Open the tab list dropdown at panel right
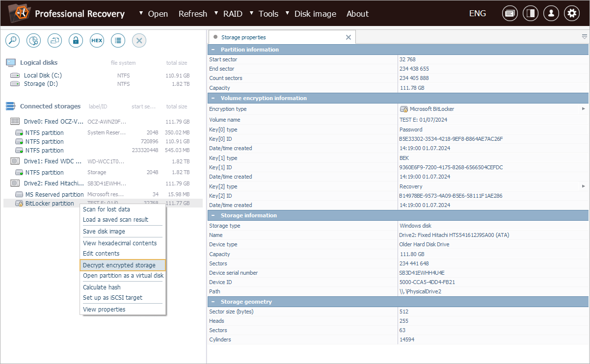 point(584,37)
